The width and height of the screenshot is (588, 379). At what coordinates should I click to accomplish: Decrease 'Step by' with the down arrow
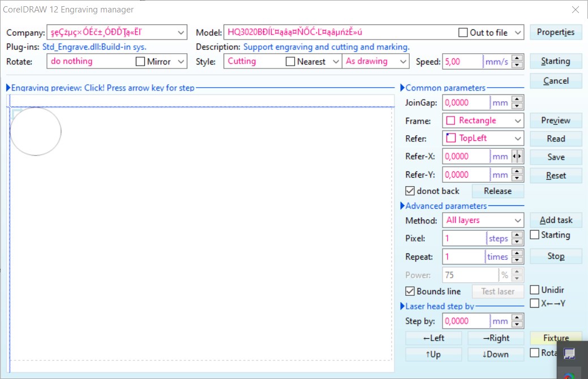click(x=517, y=325)
